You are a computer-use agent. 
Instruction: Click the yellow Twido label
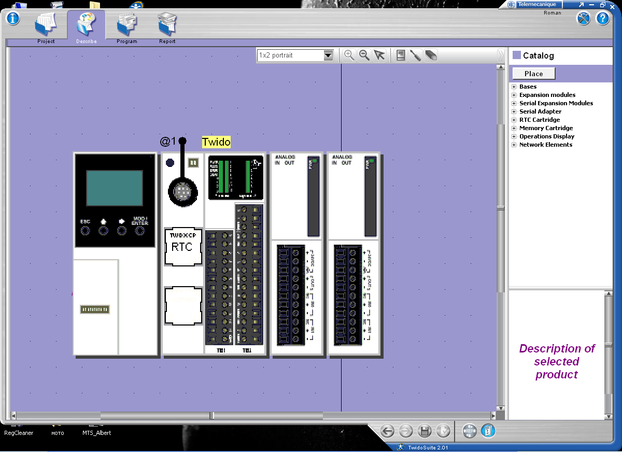coord(216,142)
